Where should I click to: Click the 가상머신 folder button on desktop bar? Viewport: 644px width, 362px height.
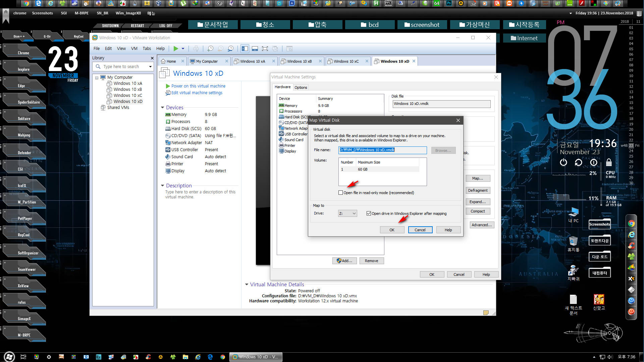tap(475, 25)
